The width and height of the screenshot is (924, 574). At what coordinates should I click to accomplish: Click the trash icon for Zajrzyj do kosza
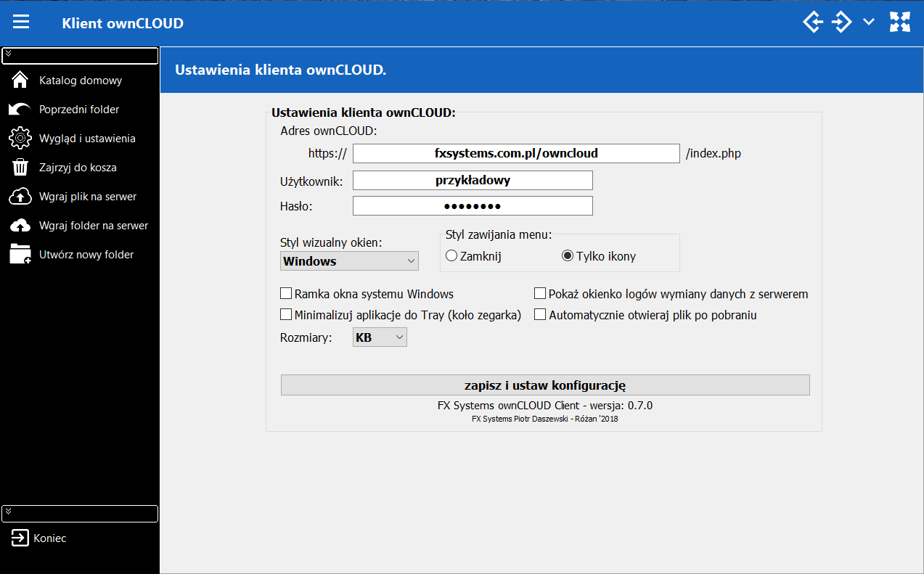(x=20, y=167)
